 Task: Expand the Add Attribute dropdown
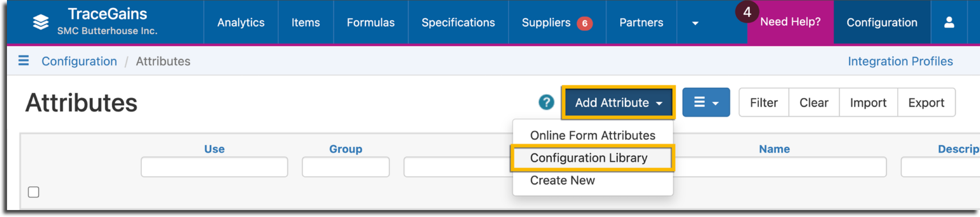point(619,102)
